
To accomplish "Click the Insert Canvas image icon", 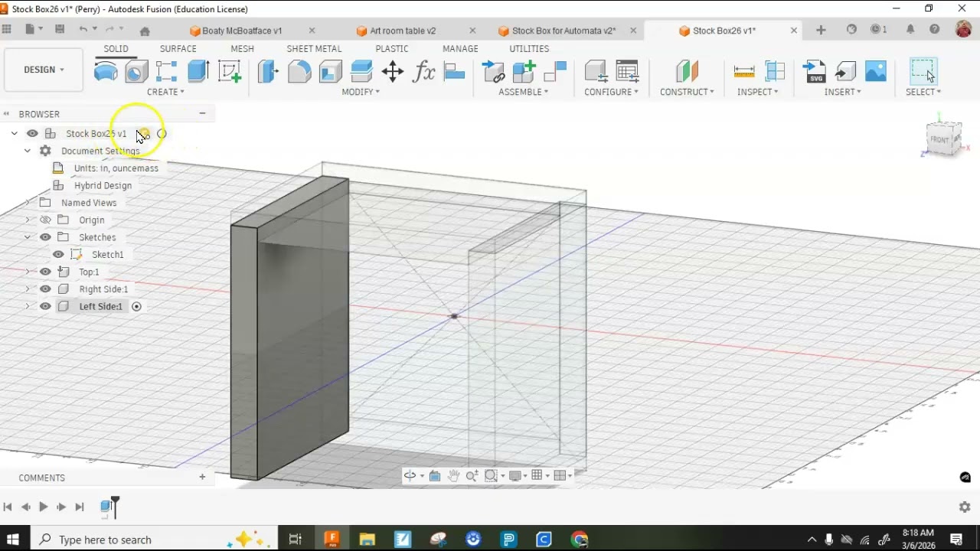I will coord(876,72).
